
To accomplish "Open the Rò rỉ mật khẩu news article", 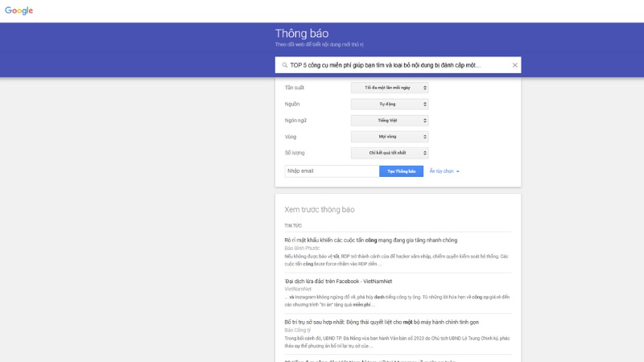I will tap(371, 240).
